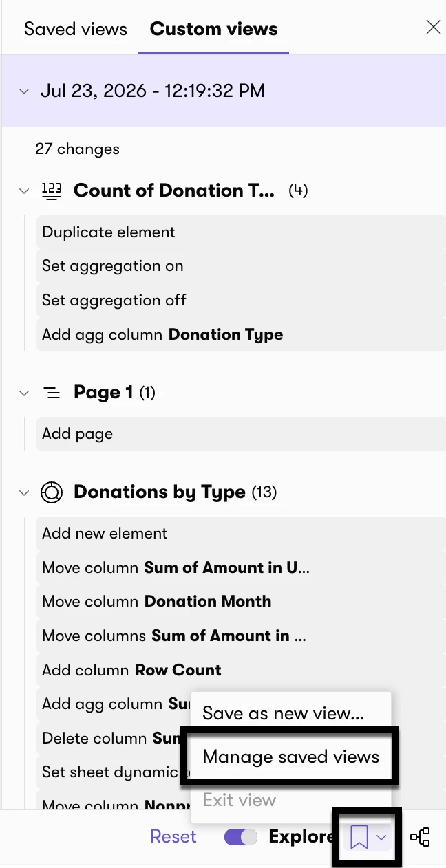Collapse the Count of Donation T... group

(24, 191)
